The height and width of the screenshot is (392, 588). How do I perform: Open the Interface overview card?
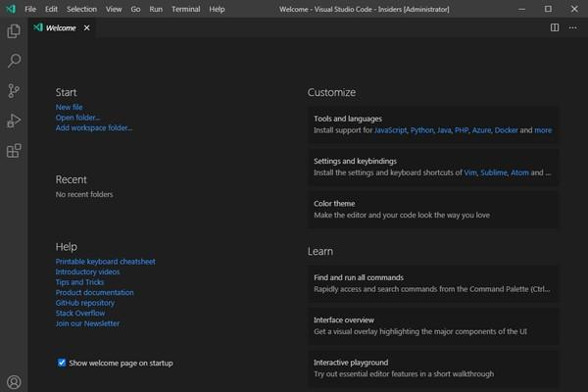click(433, 325)
